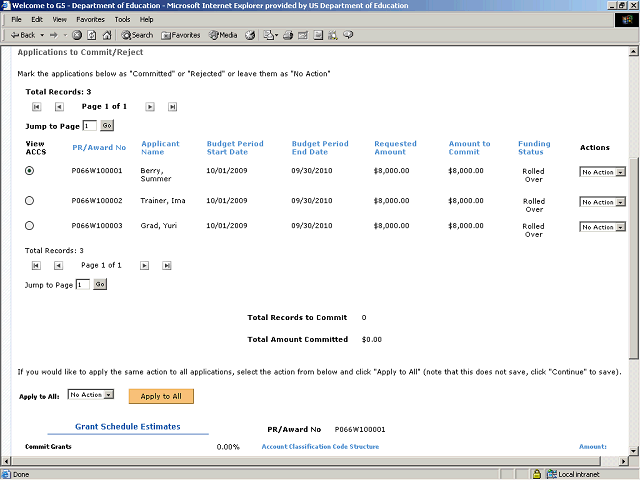
Task: Go to previous page in top pager
Action: (x=59, y=107)
